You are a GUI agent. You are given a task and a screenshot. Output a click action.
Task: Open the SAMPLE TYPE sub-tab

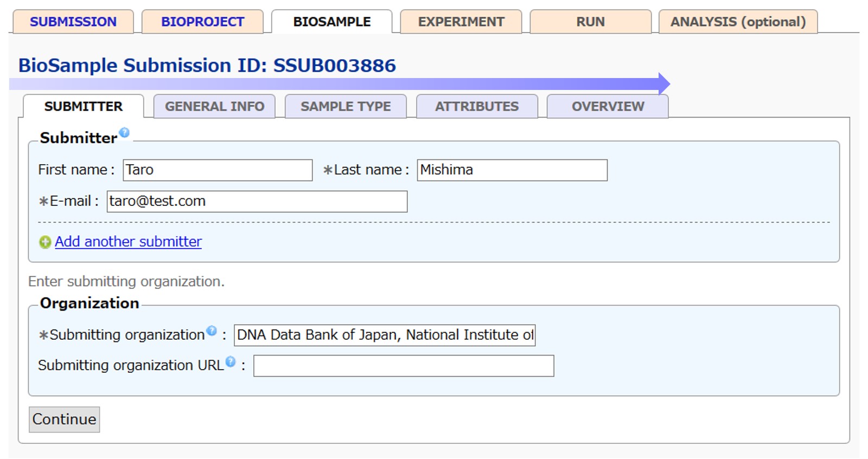coord(346,106)
